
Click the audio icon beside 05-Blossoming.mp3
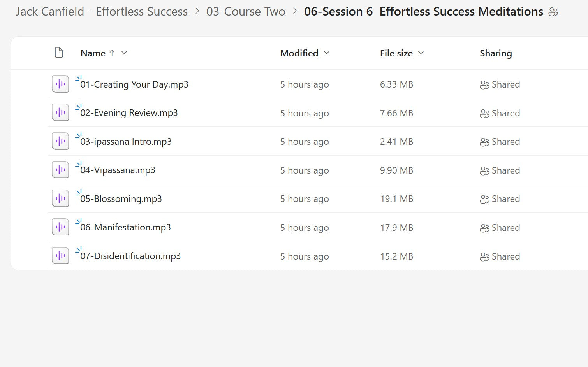click(60, 198)
